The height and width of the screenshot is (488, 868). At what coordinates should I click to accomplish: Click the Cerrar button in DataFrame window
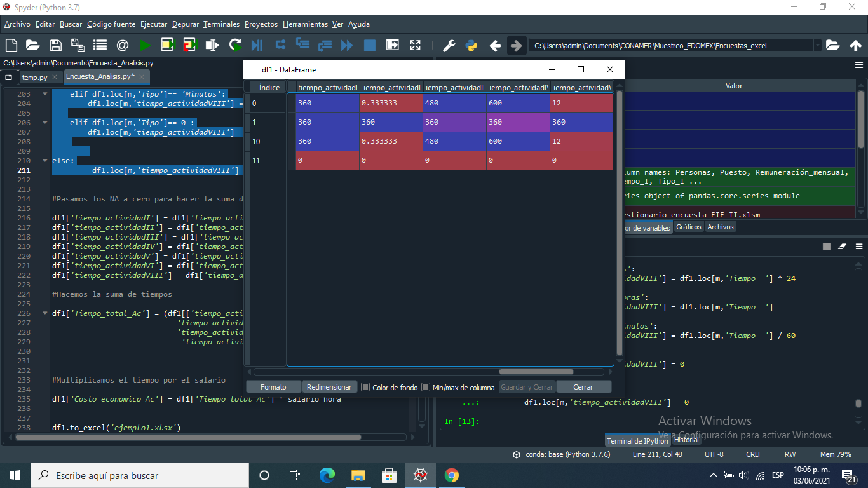click(583, 387)
